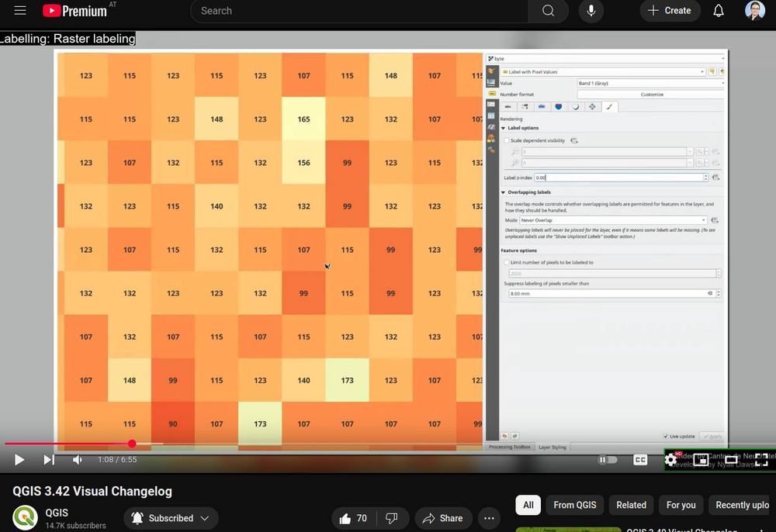The height and width of the screenshot is (532, 776).
Task: Open the Text formatting tab icon
Action: click(x=508, y=107)
